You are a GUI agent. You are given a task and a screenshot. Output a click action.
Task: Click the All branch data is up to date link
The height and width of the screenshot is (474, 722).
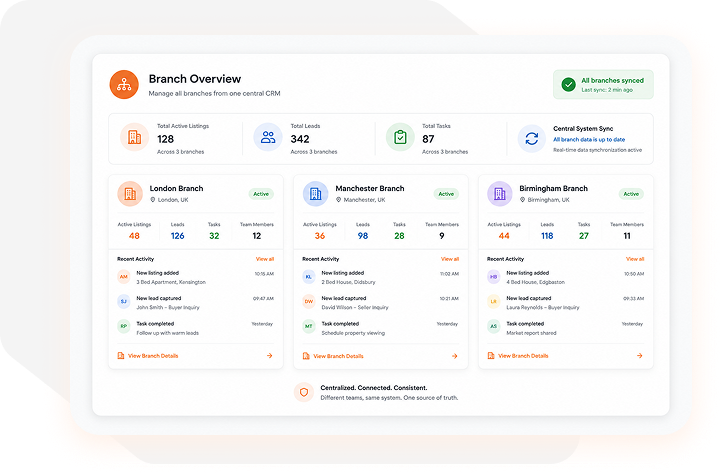pyautogui.click(x=589, y=140)
